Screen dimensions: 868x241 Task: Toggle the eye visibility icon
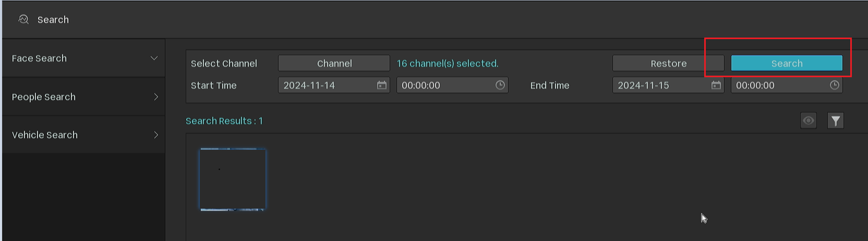point(808,121)
